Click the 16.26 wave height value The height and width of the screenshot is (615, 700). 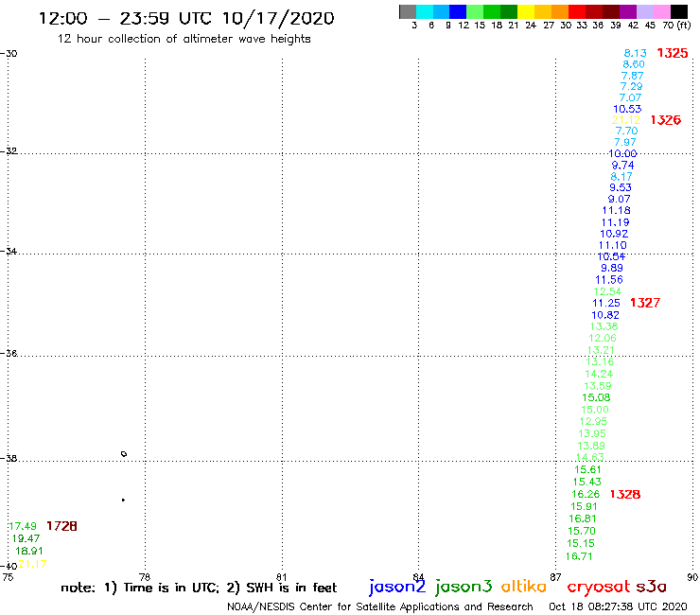[586, 495]
